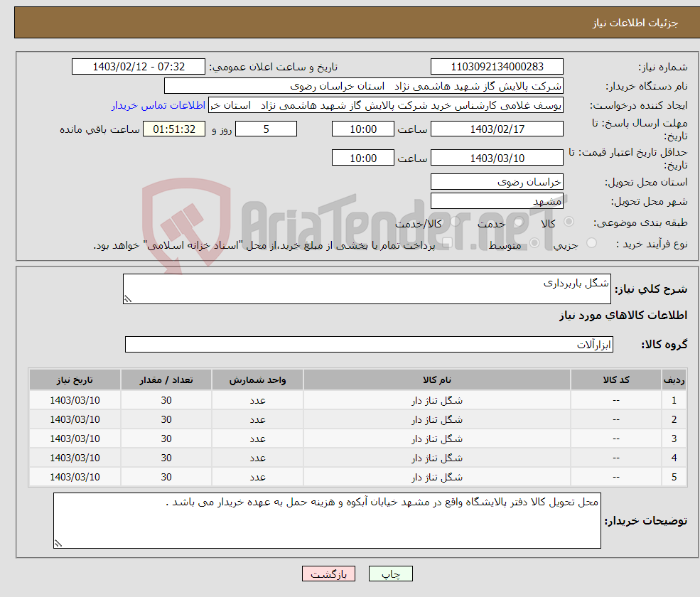Click the need number field 1103092134000283
This screenshot has height=597, width=700.
pyautogui.click(x=497, y=67)
